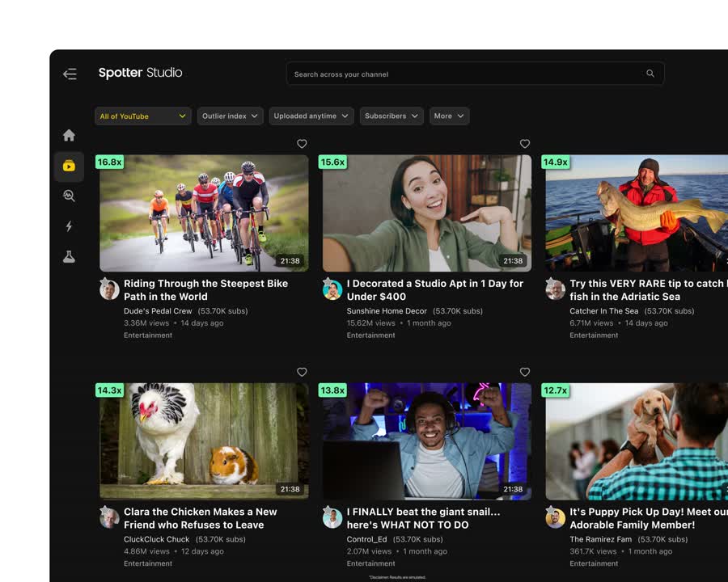Open the All of YouTube dropdown

[142, 116]
